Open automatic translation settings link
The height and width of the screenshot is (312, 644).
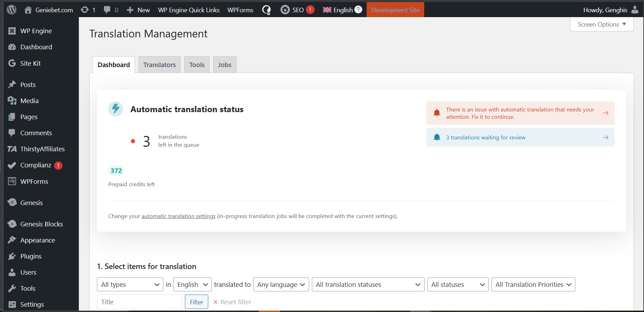point(178,216)
